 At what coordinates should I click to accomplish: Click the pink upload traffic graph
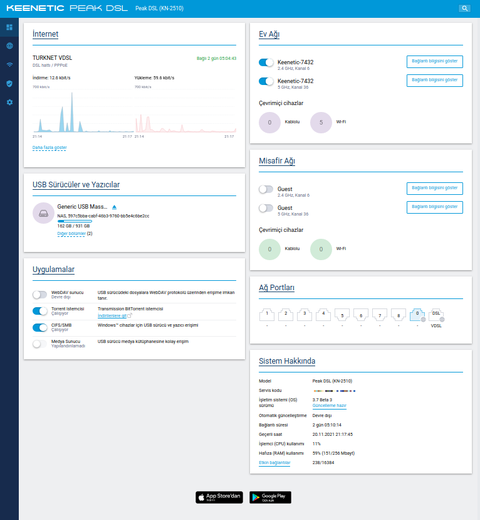[185, 112]
